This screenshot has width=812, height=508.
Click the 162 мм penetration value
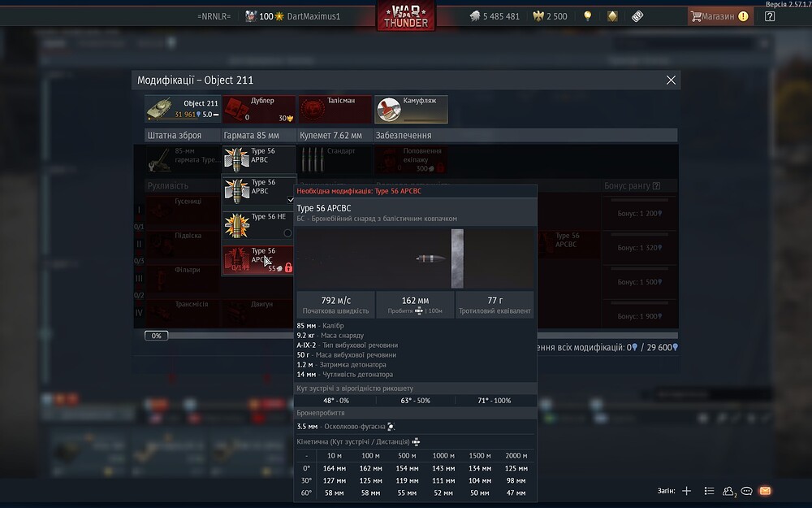415,300
